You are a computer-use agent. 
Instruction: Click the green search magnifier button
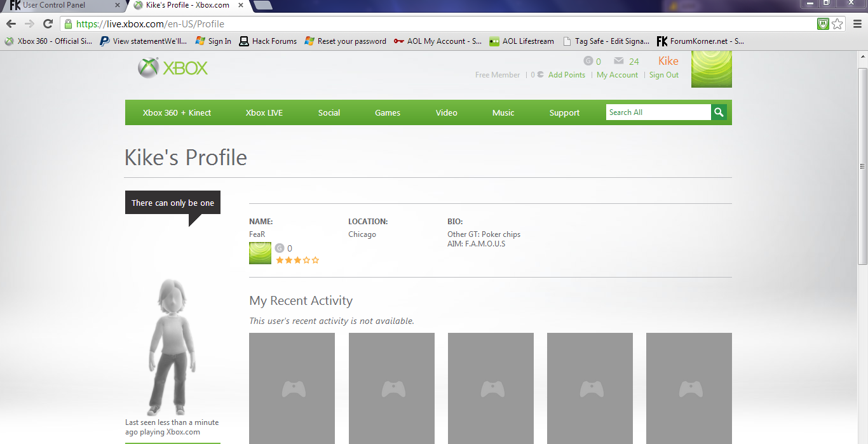[x=719, y=112]
